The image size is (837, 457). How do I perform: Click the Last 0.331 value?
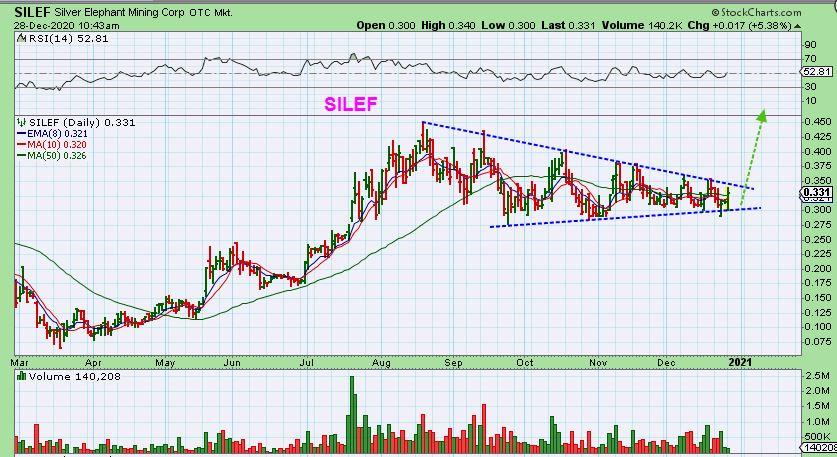568,25
